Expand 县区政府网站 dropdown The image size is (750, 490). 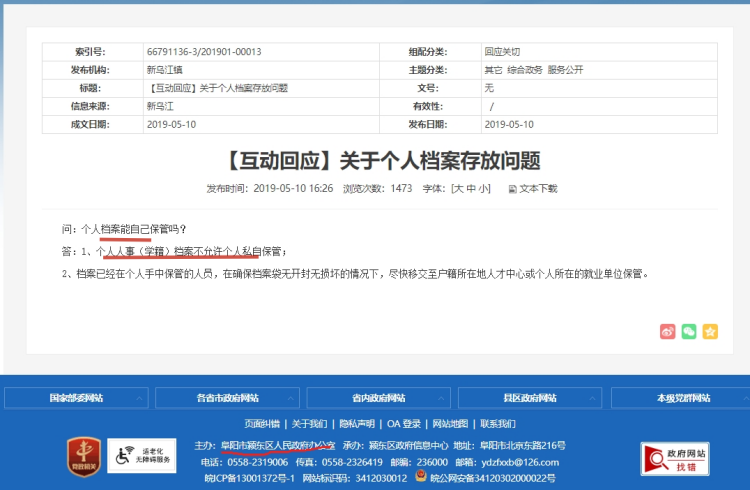527,398
